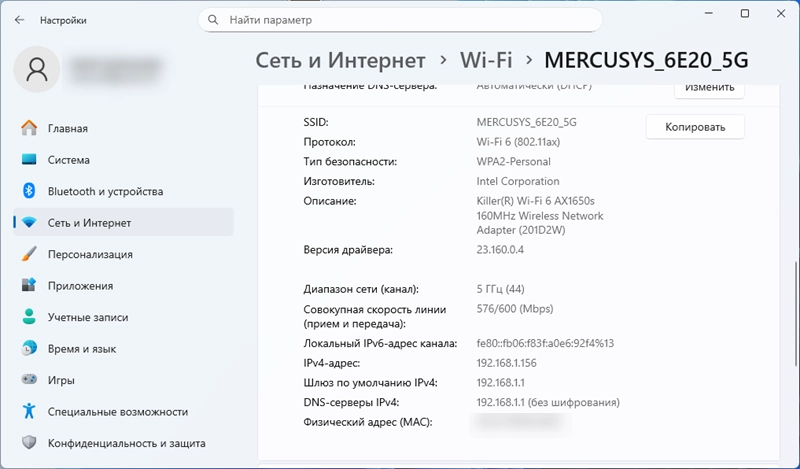
Task: Click the Конфиденциальность и защита shield icon
Action: tap(29, 443)
